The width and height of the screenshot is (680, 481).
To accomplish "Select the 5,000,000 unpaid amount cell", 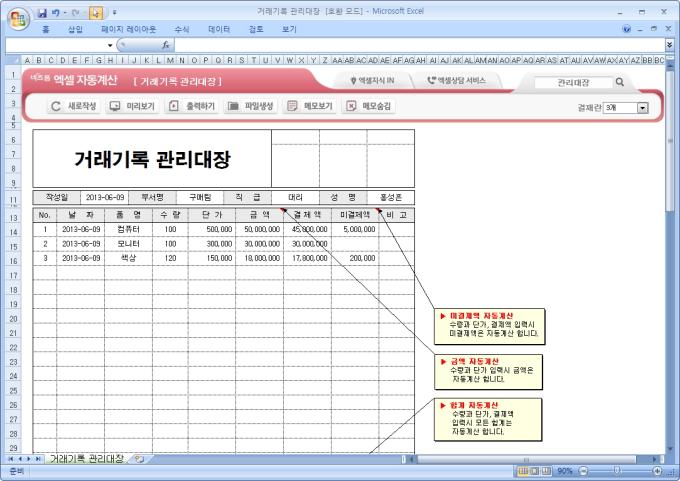I will [355, 229].
